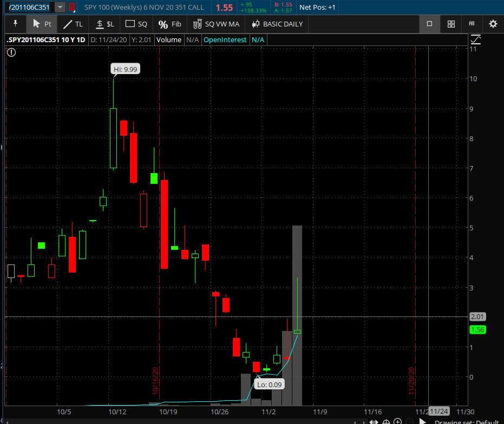Image resolution: width=504 pixels, height=424 pixels.
Task: Click the 11/24 date cursor label
Action: pyautogui.click(x=439, y=411)
